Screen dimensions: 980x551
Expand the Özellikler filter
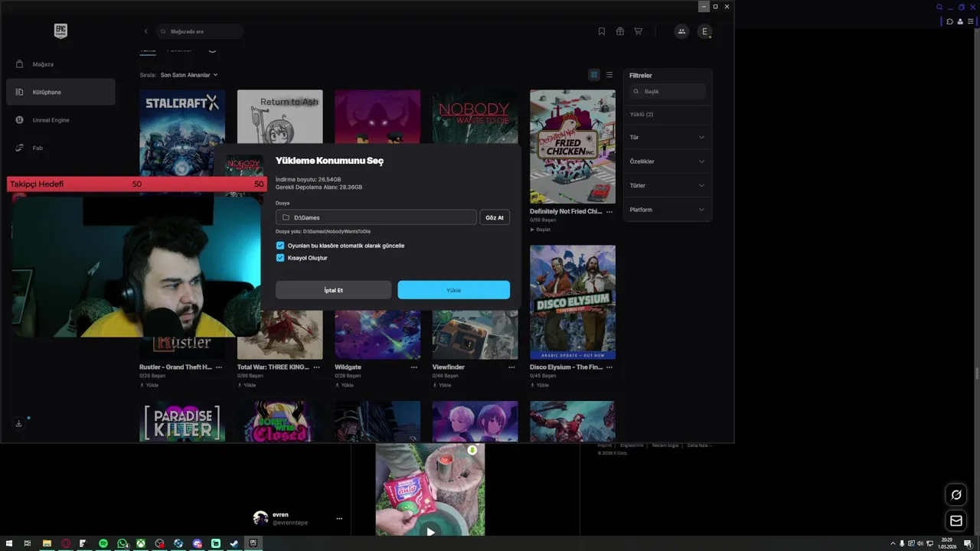tap(667, 161)
